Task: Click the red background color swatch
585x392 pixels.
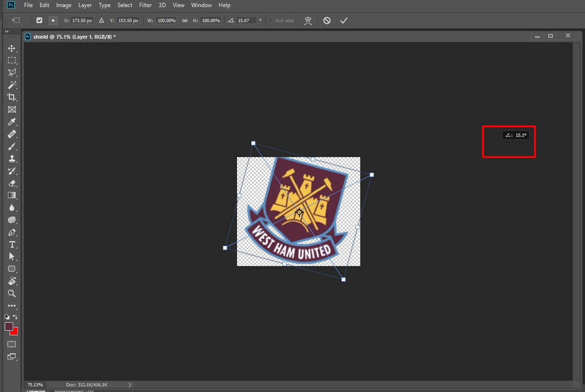Action: [15, 332]
